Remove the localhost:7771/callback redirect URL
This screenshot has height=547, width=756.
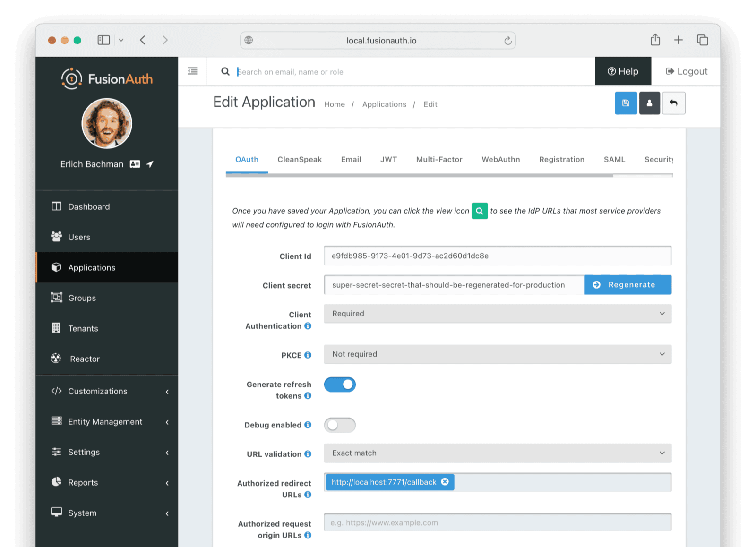445,482
